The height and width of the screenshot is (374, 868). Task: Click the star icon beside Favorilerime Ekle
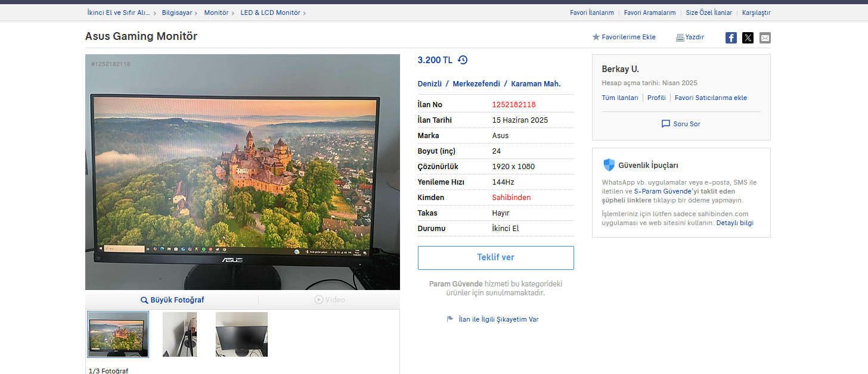tap(596, 37)
